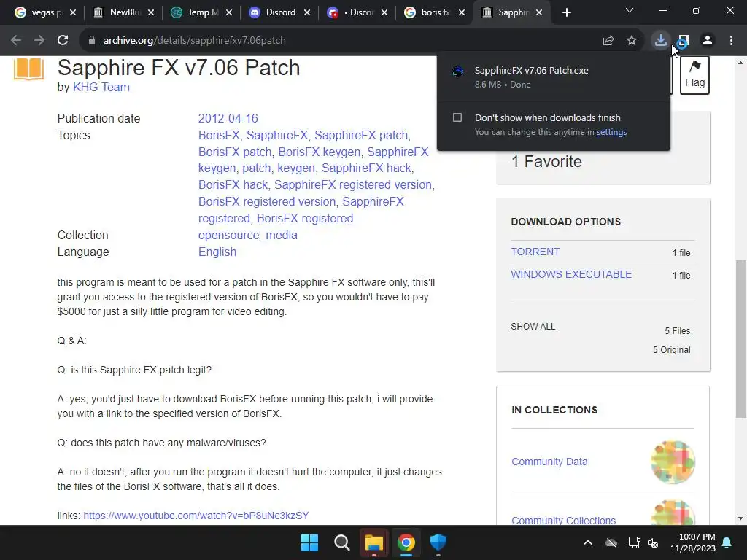Open the SapphireFX patch topic link
The image size is (747, 560).
361,135
